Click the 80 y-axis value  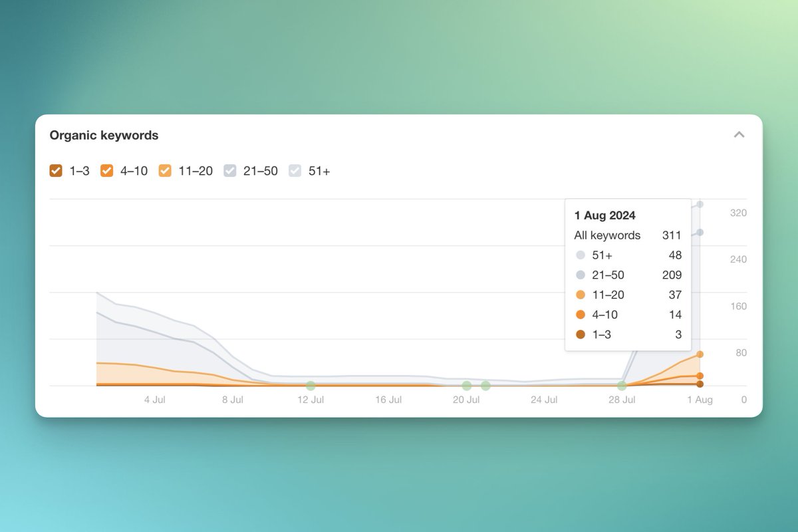point(741,353)
